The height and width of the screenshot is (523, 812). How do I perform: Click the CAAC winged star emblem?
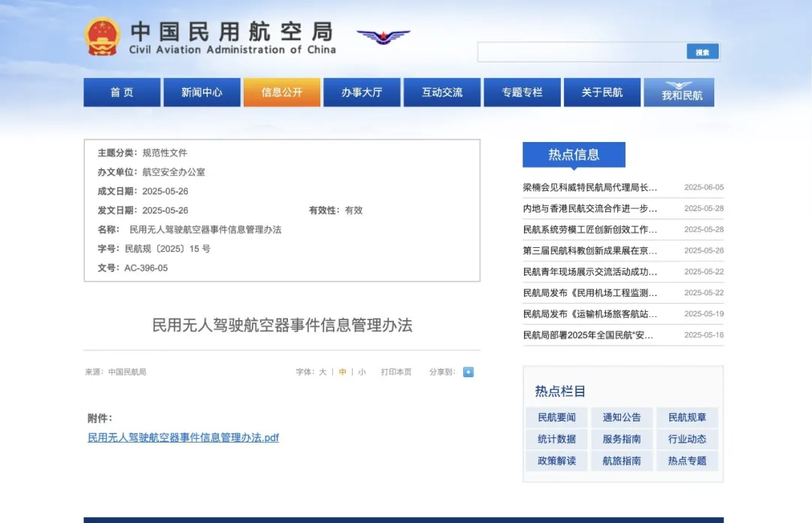point(383,37)
